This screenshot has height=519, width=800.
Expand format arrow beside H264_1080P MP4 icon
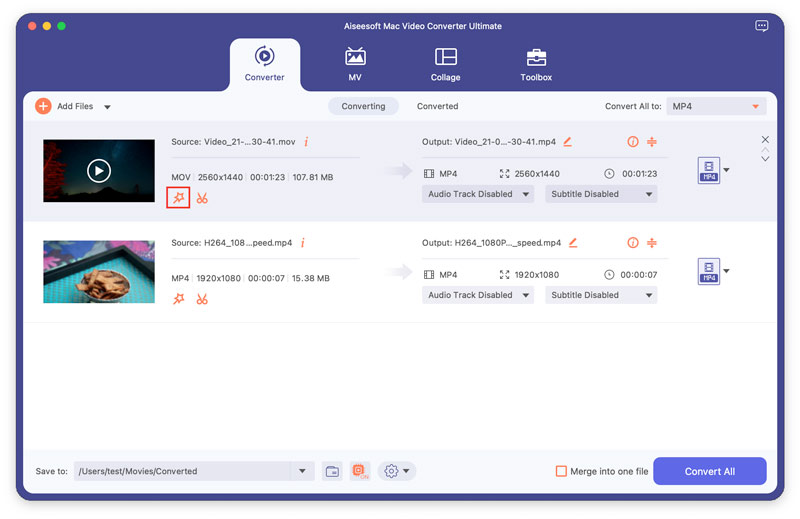click(727, 271)
